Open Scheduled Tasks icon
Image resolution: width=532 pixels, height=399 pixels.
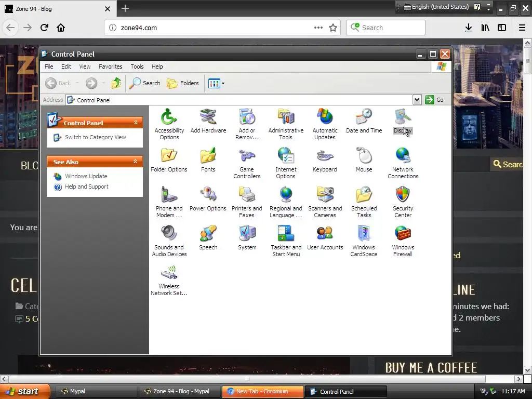tap(364, 202)
